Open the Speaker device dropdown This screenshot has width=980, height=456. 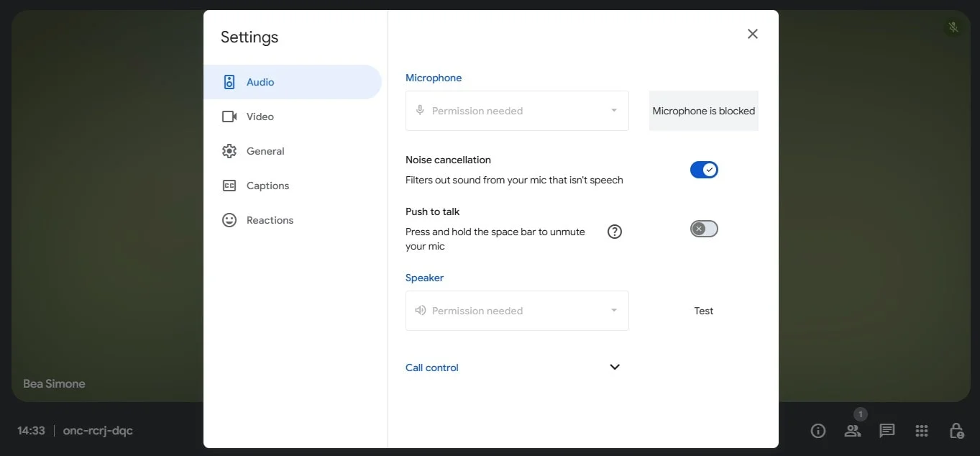point(517,311)
